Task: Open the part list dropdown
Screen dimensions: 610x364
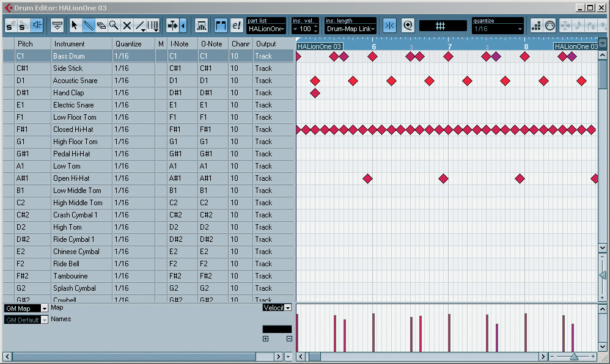Action: tap(266, 29)
